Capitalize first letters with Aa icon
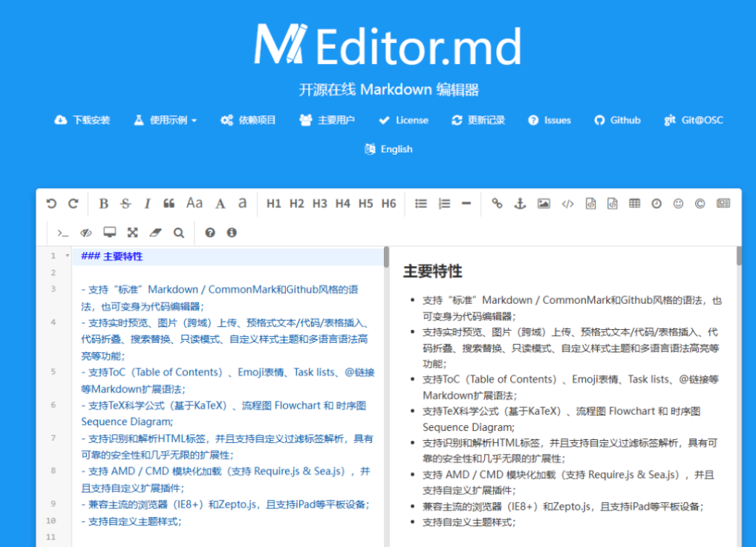The height and width of the screenshot is (547, 756). pos(195,203)
